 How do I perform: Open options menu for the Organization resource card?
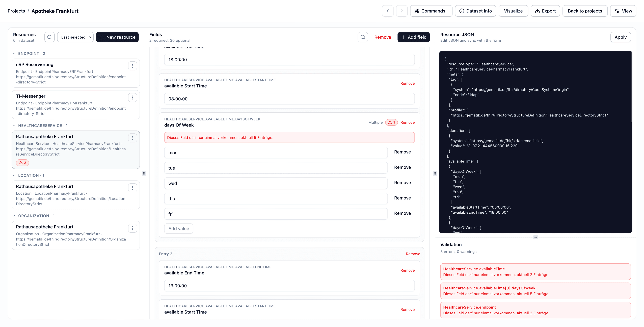click(x=132, y=228)
